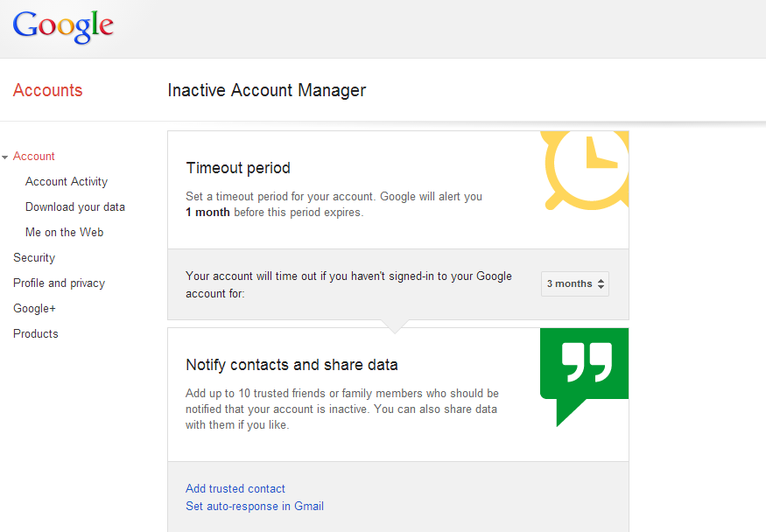Image resolution: width=766 pixels, height=532 pixels.
Task: Open Profile and privacy settings
Action: (60, 283)
